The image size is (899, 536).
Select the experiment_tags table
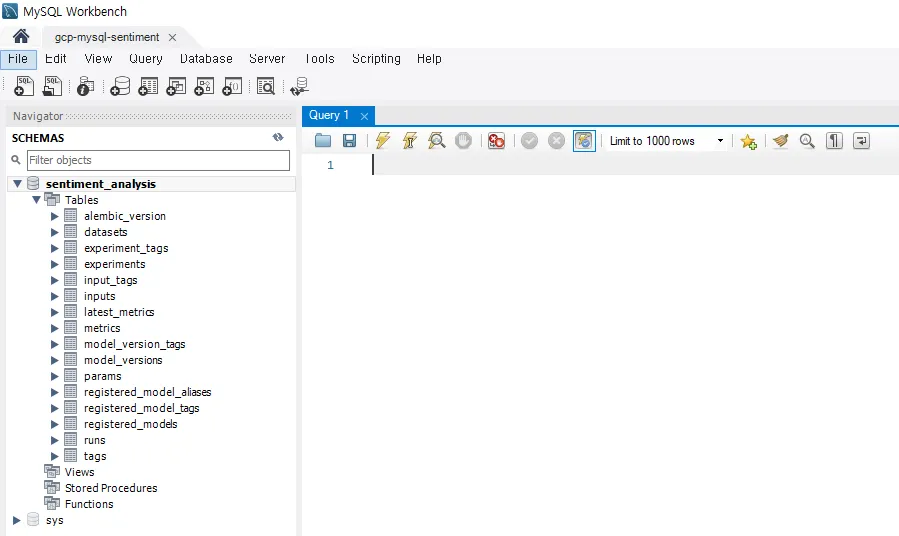126,248
